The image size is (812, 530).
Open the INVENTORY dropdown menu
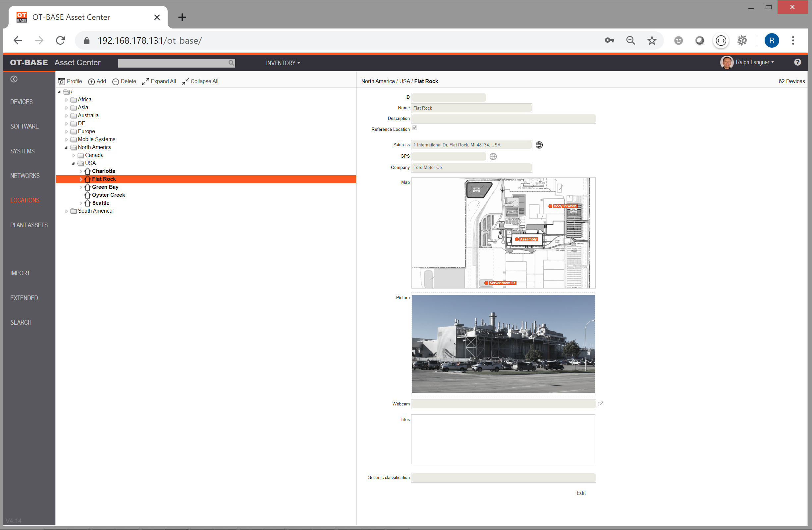[x=283, y=63]
